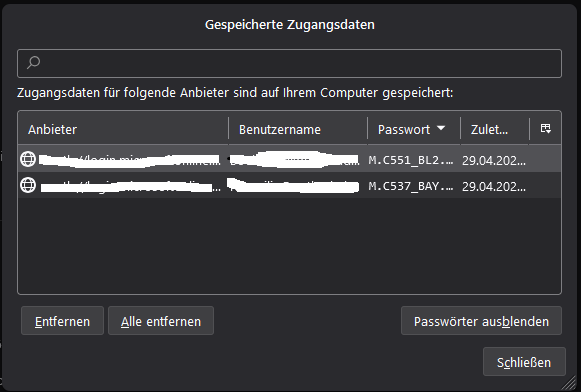581x392 pixels.
Task: Click the search magnifier icon
Action: [x=33, y=62]
